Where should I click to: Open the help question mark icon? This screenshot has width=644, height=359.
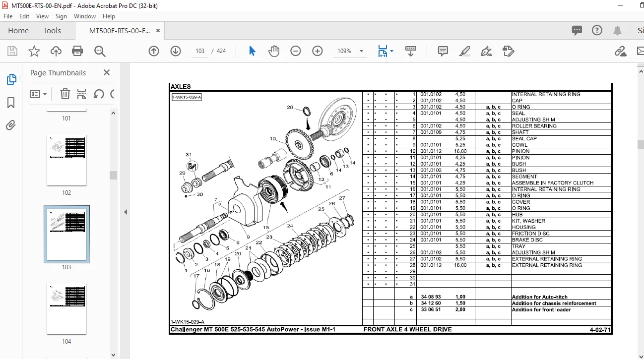tap(597, 31)
